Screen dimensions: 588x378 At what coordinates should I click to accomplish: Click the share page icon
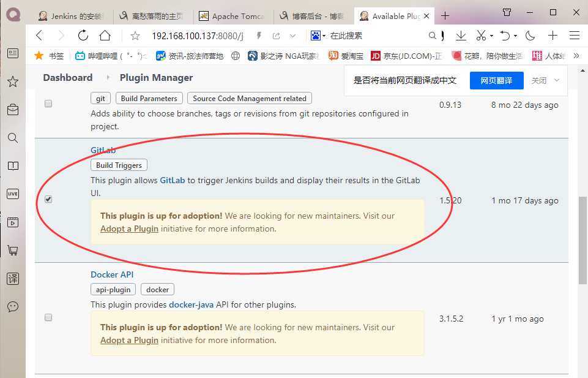click(277, 36)
